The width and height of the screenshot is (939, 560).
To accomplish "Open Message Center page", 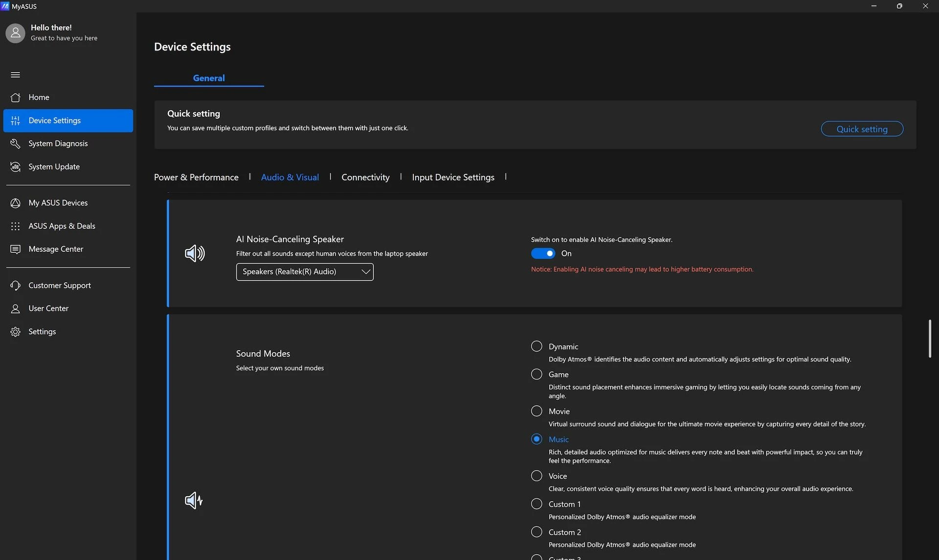I will 68,249.
